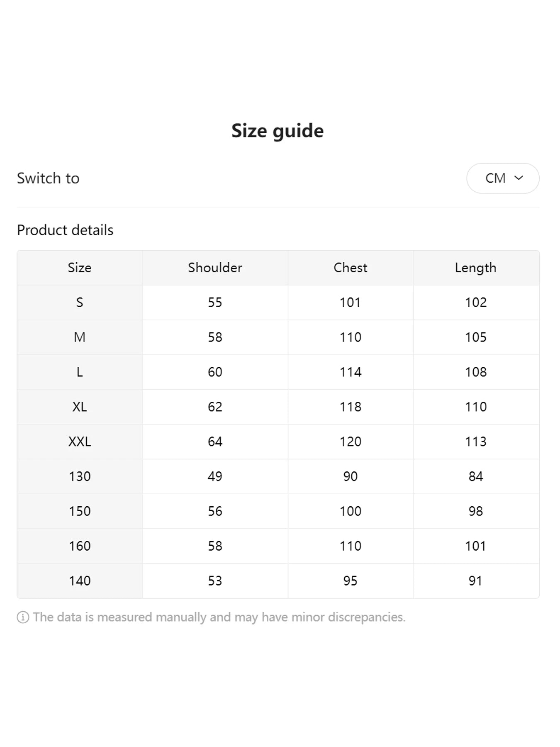Click the XXL chest value 120
Viewport: 560px width, 747px height.
point(351,442)
